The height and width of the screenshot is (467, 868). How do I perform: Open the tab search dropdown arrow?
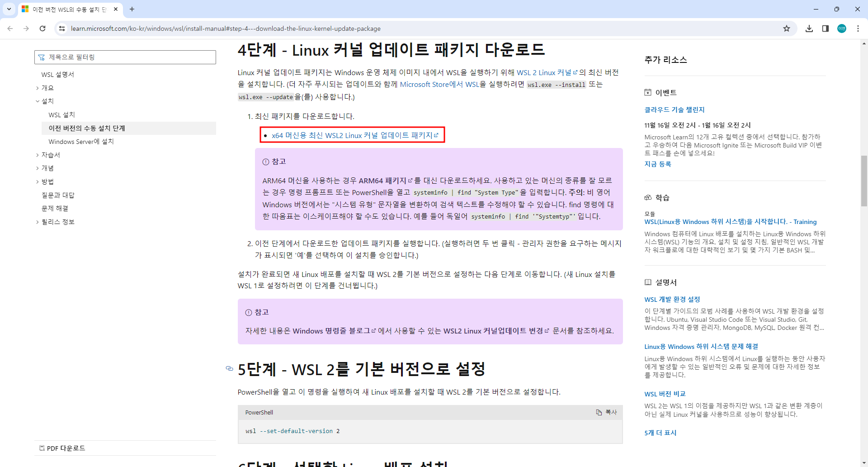pos(9,9)
